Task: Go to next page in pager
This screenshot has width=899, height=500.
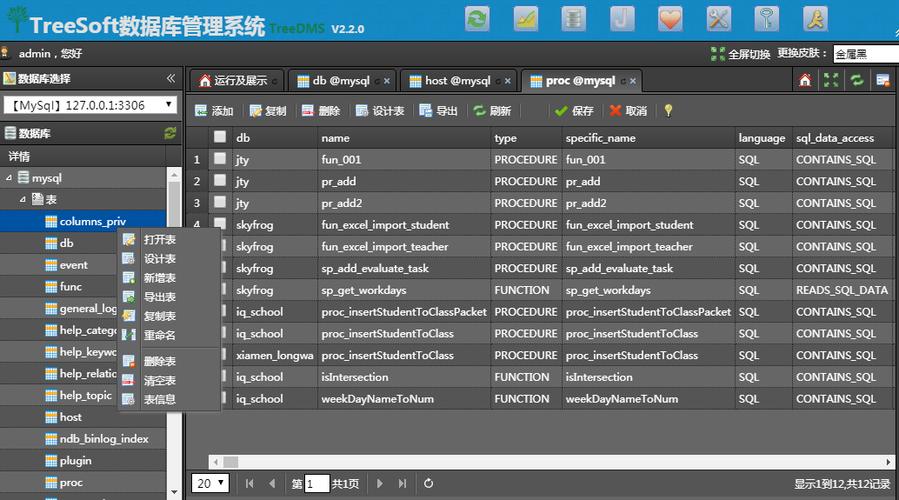Action: pyautogui.click(x=380, y=483)
